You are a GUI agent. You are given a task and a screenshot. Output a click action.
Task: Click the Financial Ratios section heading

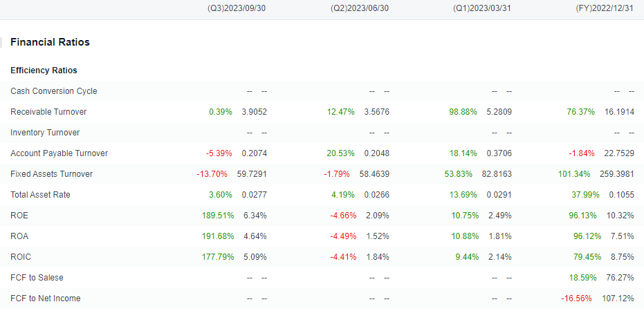50,42
